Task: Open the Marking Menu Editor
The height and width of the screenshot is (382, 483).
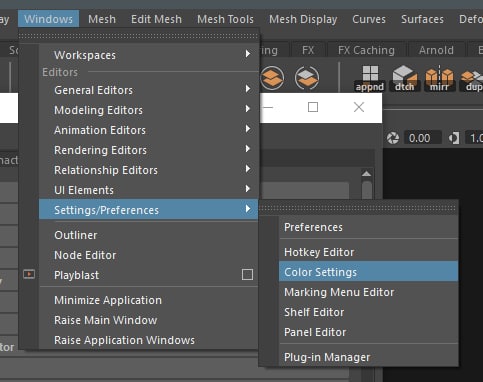Action: (369, 292)
